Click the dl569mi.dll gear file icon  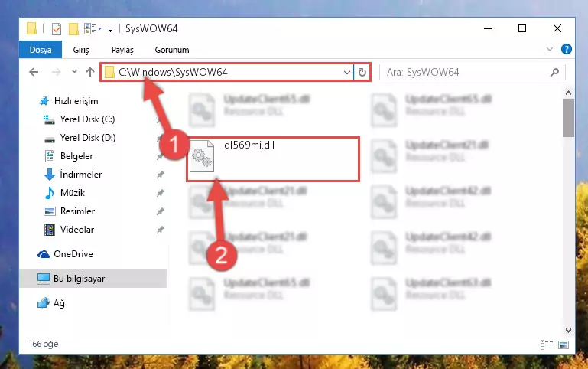202,156
